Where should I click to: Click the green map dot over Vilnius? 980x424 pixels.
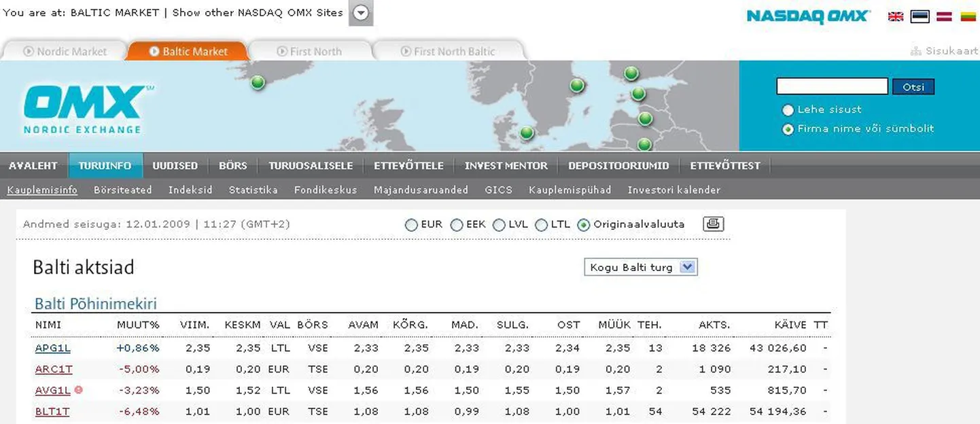[x=644, y=144]
